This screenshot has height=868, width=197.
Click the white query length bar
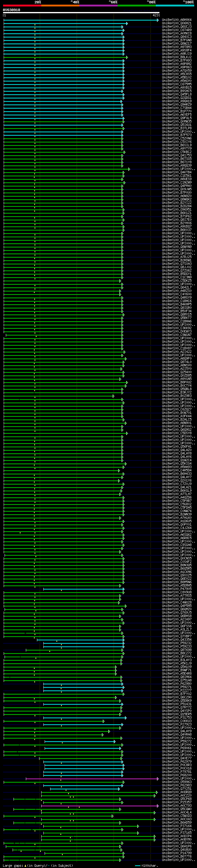(81, 13)
